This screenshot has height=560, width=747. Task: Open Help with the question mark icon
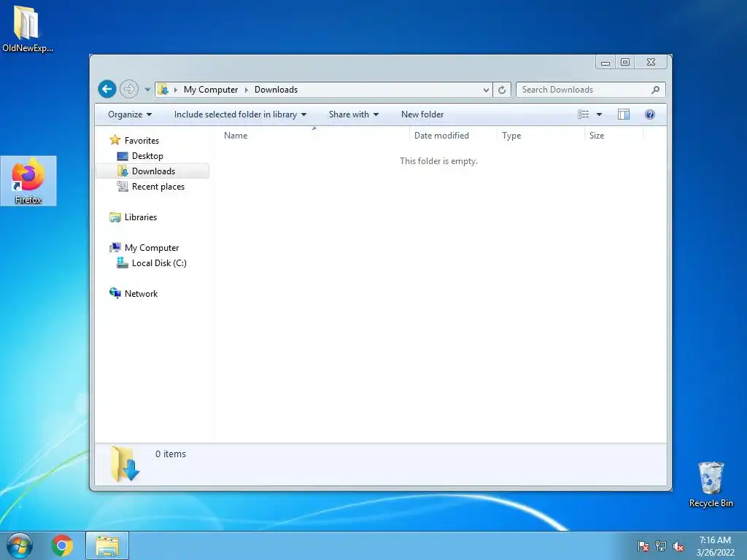tap(649, 114)
